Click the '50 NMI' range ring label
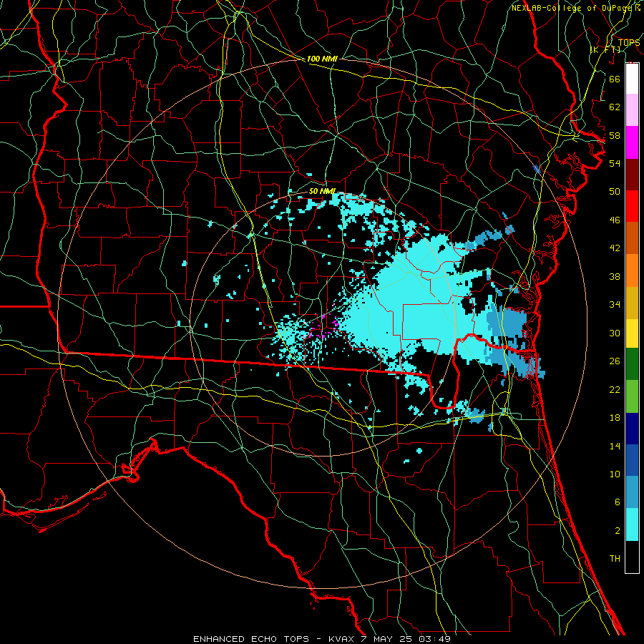Image resolution: width=644 pixels, height=644 pixels. [x=321, y=191]
